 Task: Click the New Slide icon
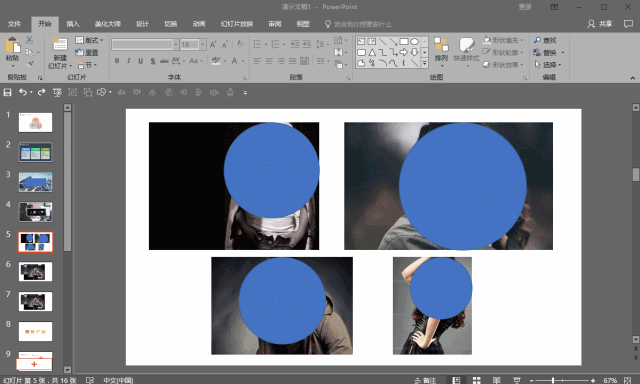click(x=60, y=44)
